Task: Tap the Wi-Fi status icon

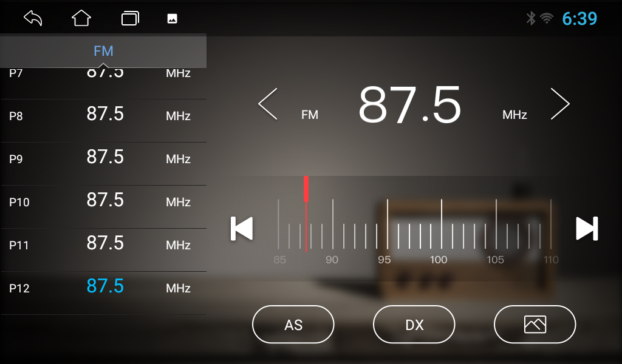Action: click(547, 18)
